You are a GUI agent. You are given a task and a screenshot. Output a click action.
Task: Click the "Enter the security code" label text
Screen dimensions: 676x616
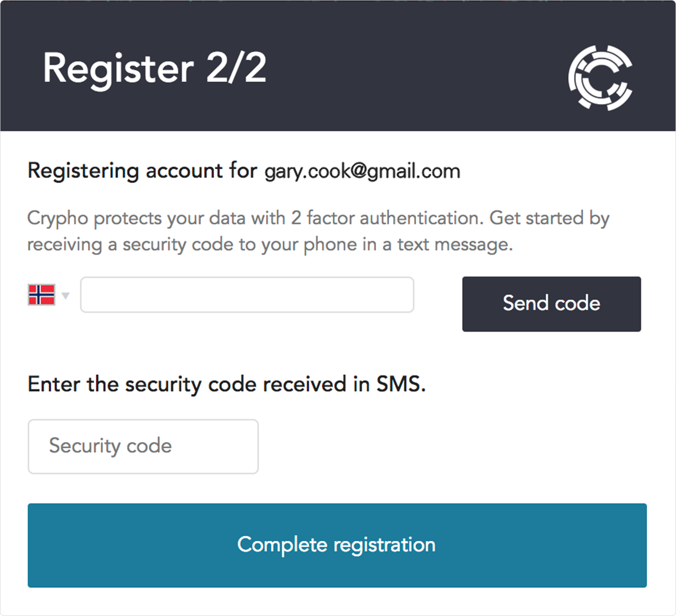(144, 384)
